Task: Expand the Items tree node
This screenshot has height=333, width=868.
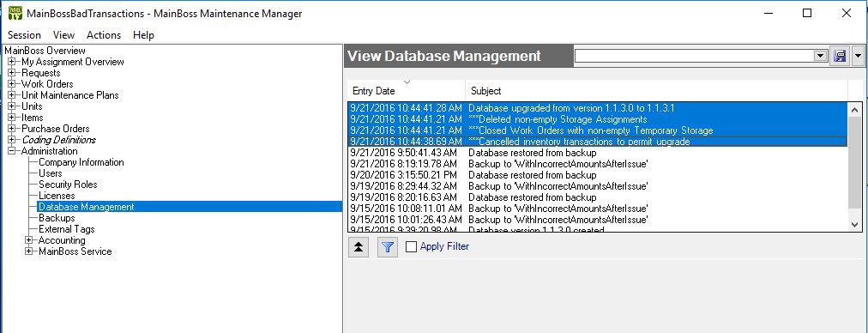Action: [x=12, y=118]
